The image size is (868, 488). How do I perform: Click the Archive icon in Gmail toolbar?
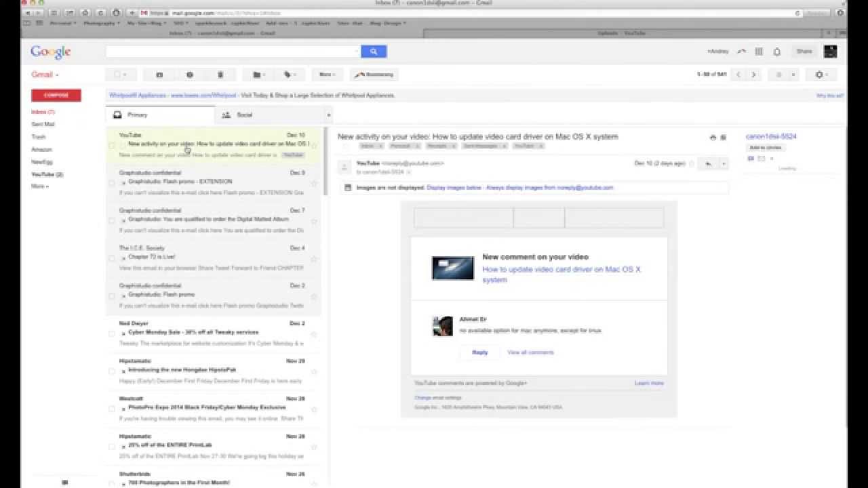159,75
